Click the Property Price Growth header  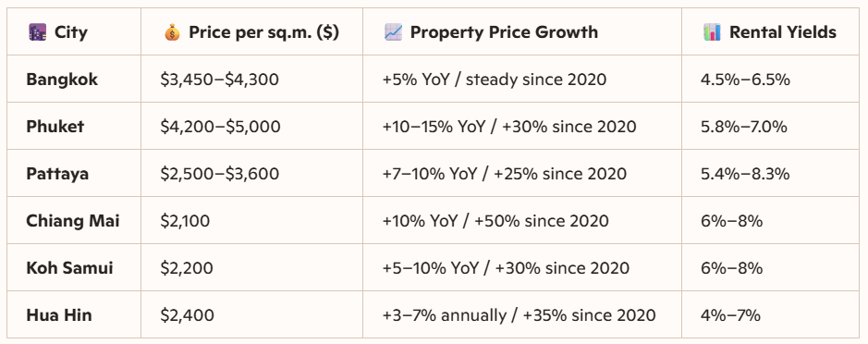pyautogui.click(x=504, y=32)
